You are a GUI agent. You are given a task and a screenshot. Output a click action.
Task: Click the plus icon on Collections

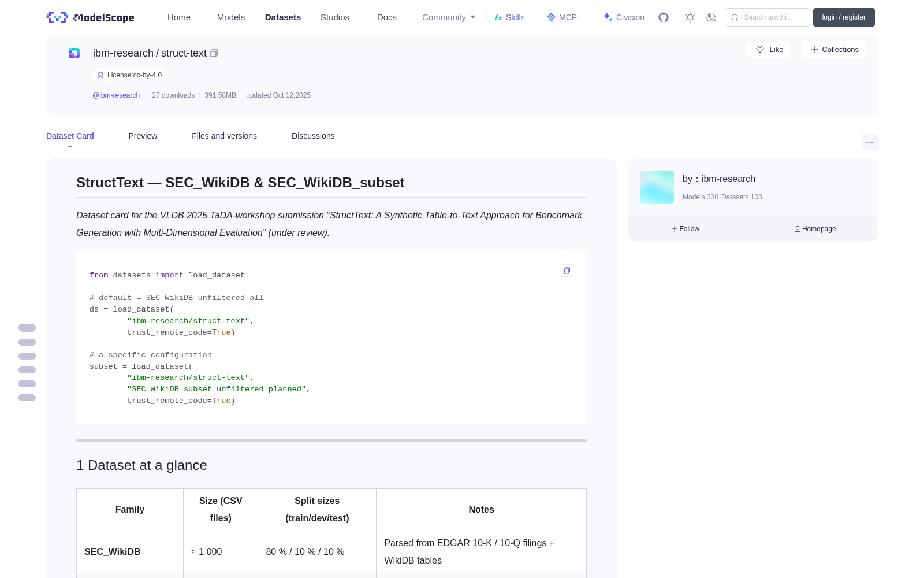coord(815,50)
